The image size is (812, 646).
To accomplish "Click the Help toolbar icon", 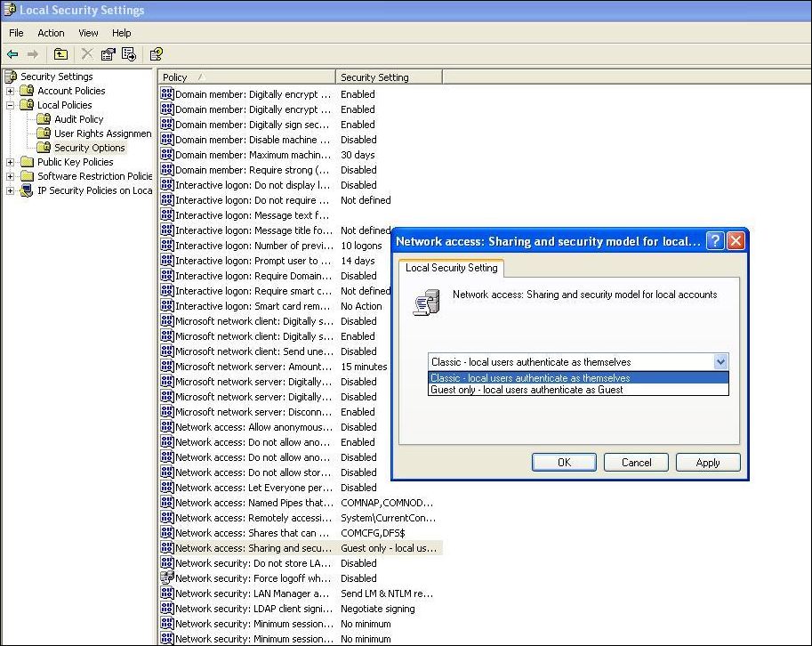I will 157,54.
